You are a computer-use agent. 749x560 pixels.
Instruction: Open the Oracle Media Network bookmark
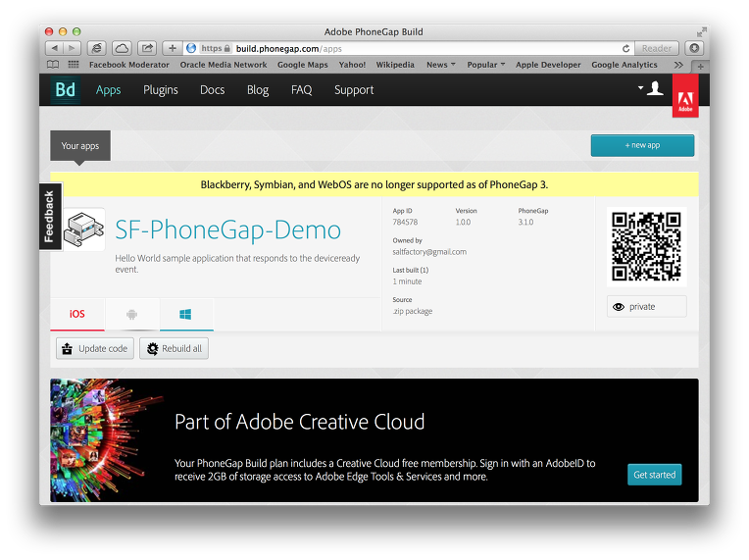224,65
